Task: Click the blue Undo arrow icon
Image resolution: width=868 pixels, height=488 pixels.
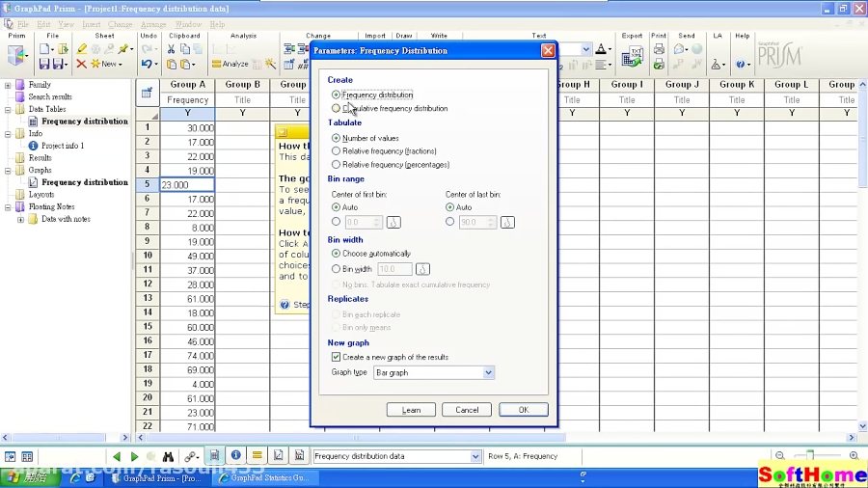Action: (x=147, y=65)
